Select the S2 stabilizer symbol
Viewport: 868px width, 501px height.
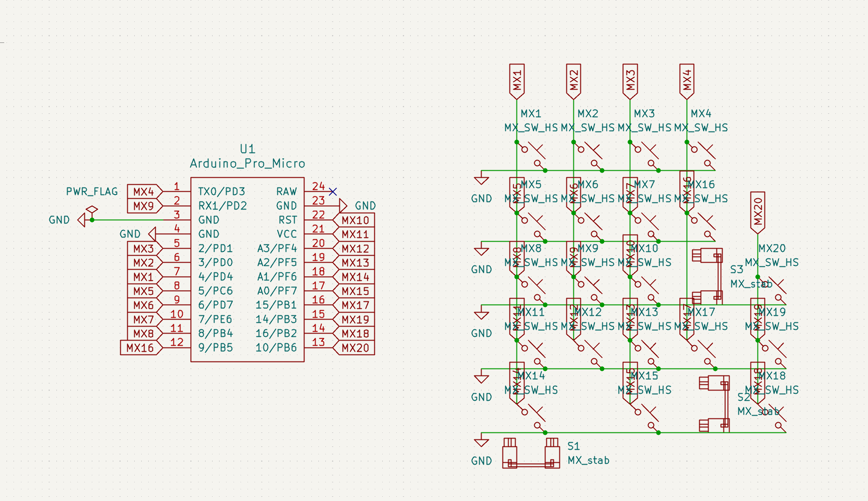click(x=715, y=404)
